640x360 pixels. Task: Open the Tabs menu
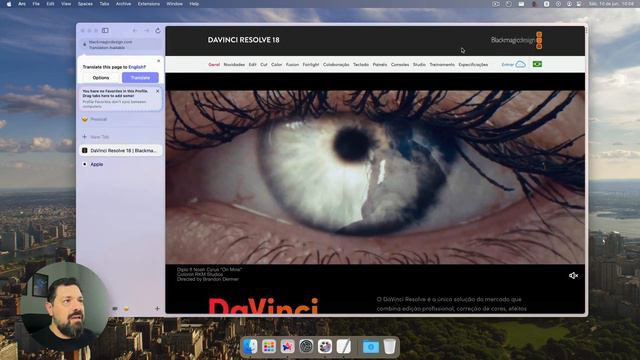[104, 4]
